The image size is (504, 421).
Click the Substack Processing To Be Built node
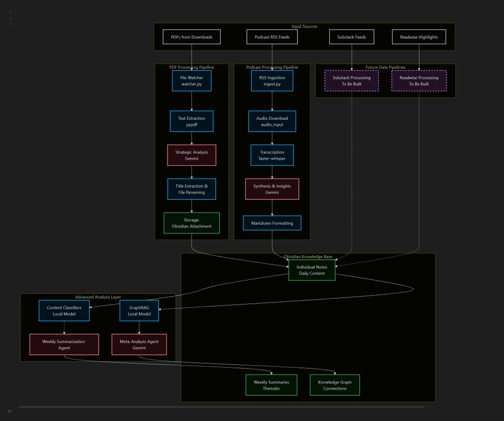pyautogui.click(x=352, y=81)
